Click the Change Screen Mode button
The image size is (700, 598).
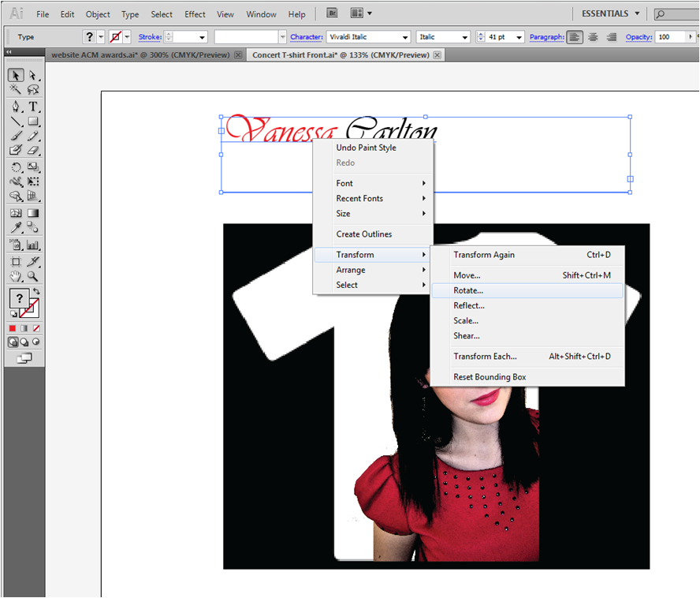click(x=24, y=358)
